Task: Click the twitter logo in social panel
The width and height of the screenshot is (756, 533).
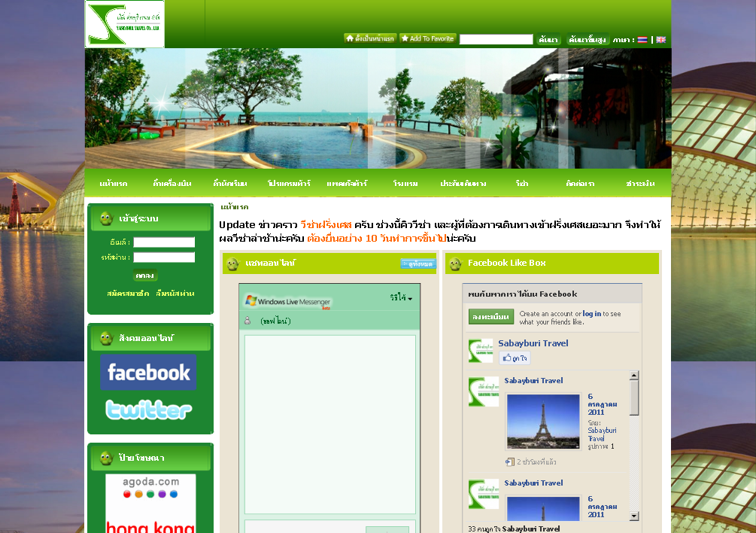Action: tap(148, 410)
